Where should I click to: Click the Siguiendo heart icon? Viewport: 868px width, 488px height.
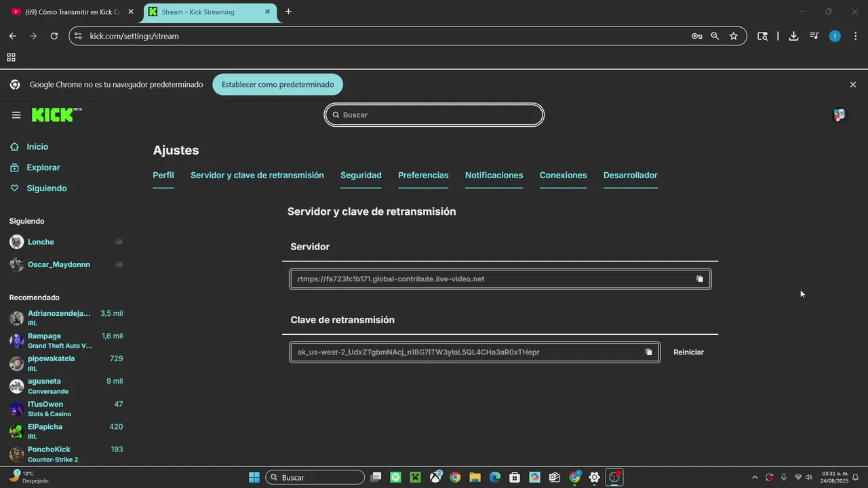click(15, 188)
